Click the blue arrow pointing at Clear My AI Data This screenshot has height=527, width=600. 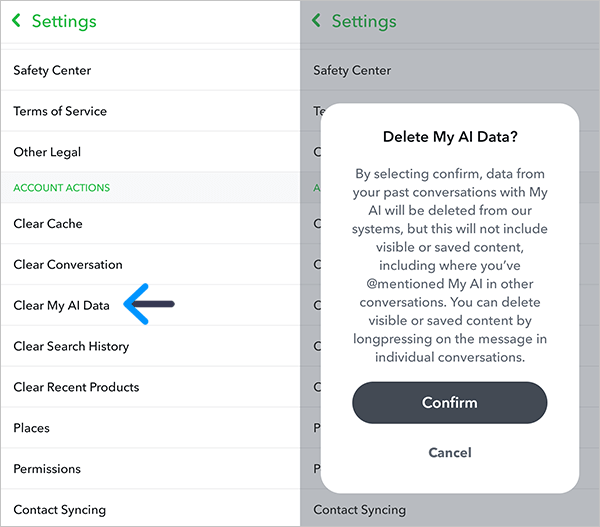coord(149,304)
